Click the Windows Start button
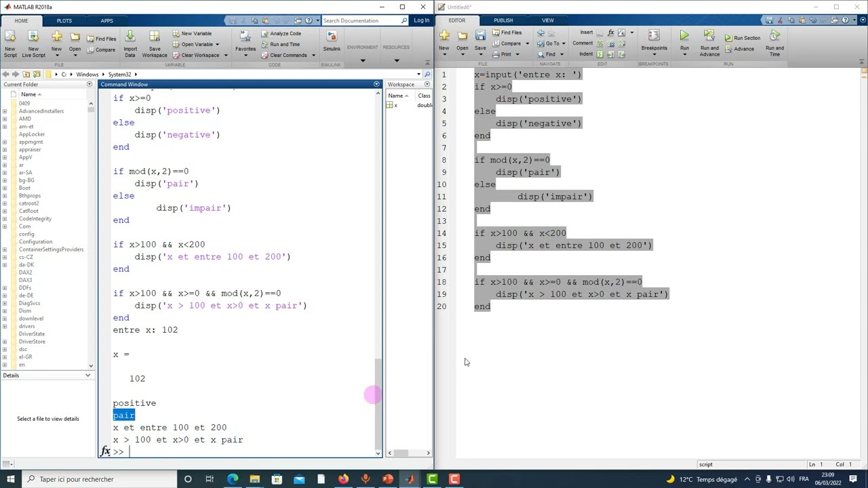 point(10,479)
